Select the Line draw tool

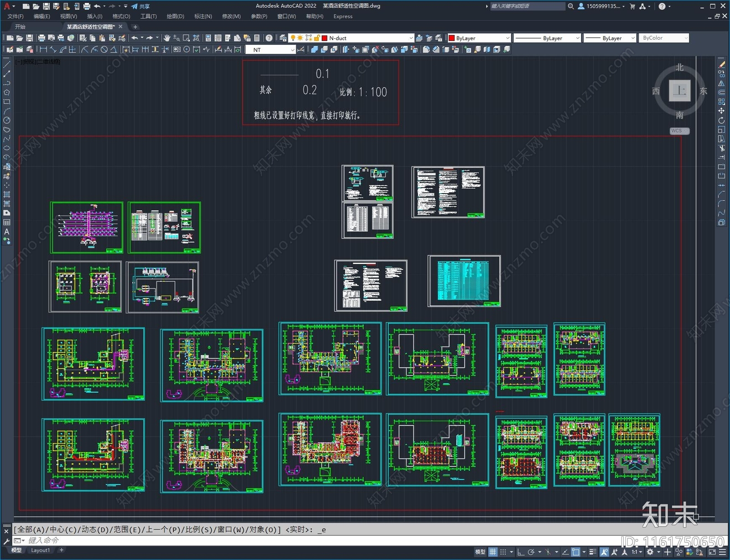[x=6, y=65]
